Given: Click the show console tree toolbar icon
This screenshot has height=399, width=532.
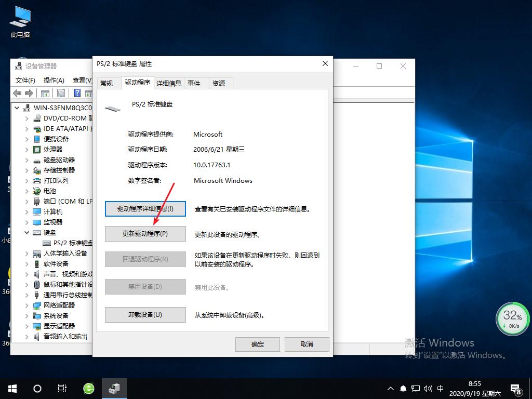Looking at the screenshot, I should (45, 92).
